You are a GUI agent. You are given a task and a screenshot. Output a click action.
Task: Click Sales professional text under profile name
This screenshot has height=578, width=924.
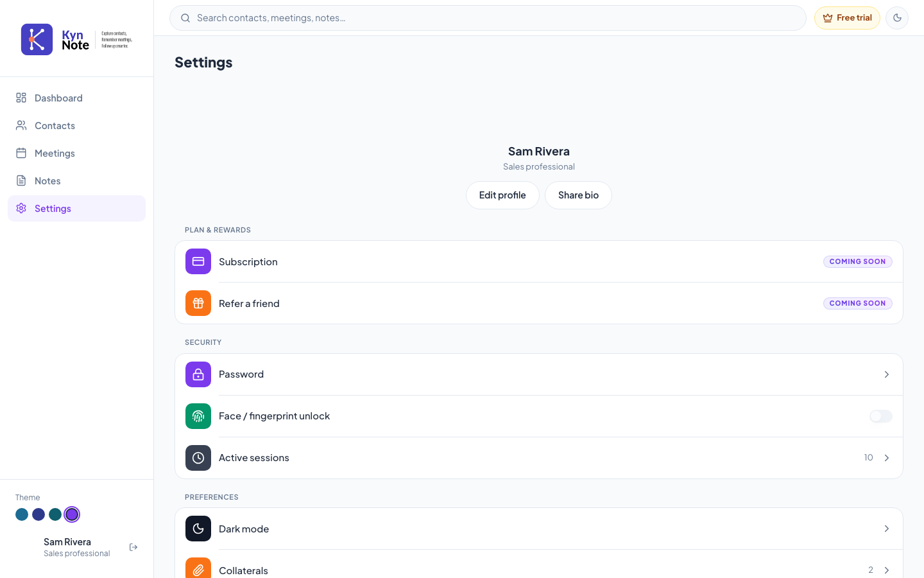[x=539, y=167]
